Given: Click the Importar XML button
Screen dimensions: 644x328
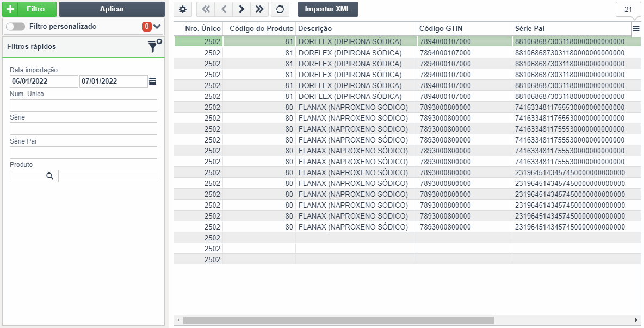Looking at the screenshot, I should coord(328,9).
